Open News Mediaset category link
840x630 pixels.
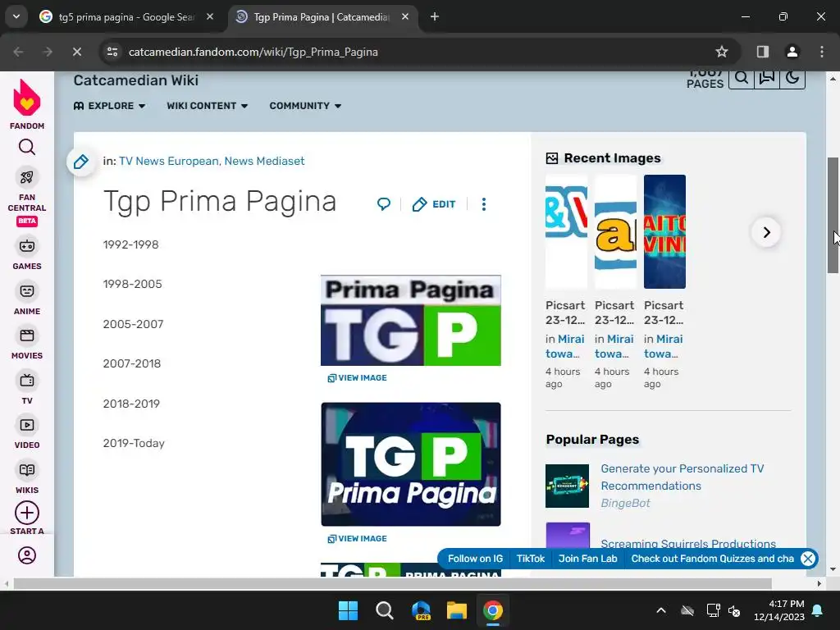coord(264,162)
